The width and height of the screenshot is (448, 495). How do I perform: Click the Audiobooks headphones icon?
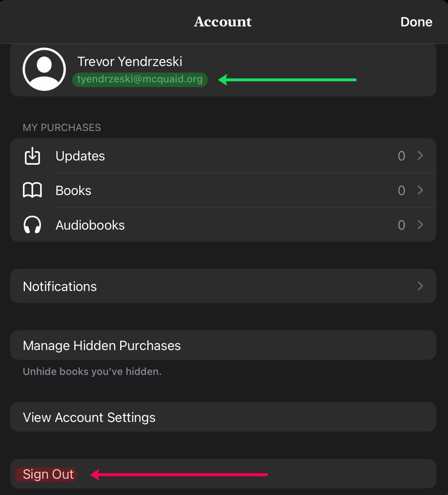click(33, 225)
